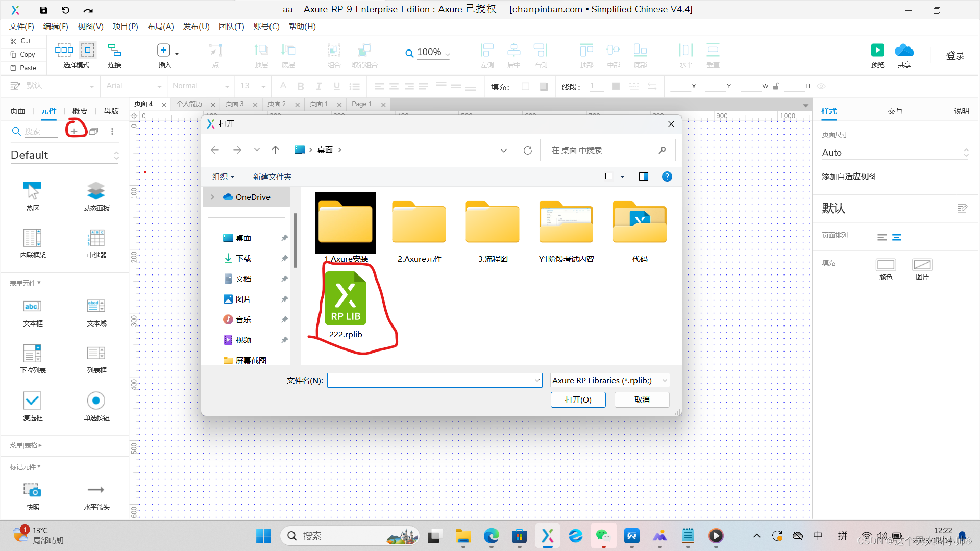Toggle the preview pane in the file dialog
The image size is (980, 551).
tap(643, 177)
